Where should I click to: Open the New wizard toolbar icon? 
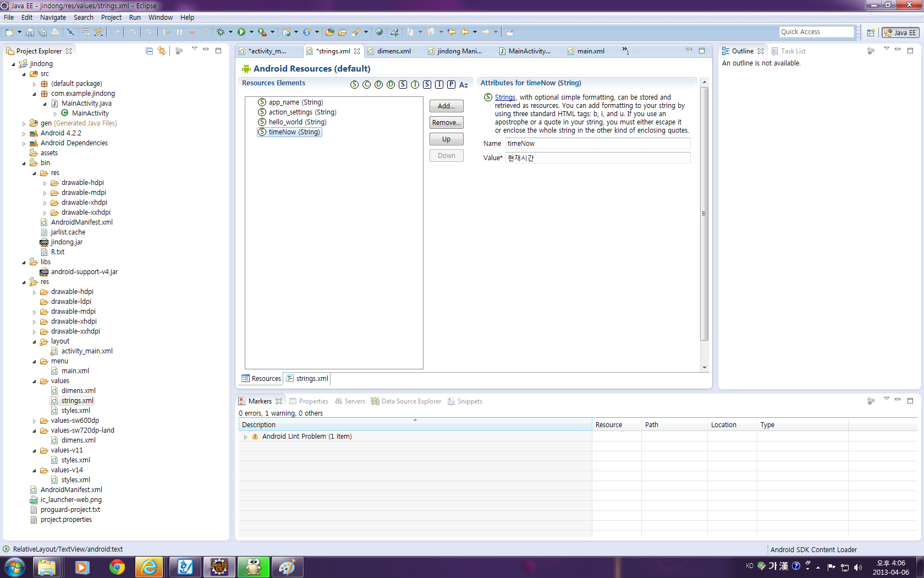pos(9,32)
